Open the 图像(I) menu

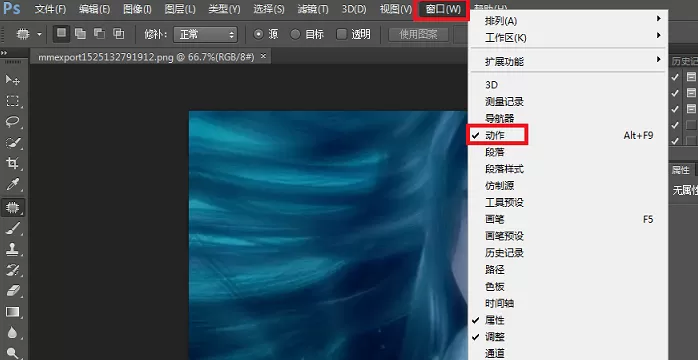(137, 9)
